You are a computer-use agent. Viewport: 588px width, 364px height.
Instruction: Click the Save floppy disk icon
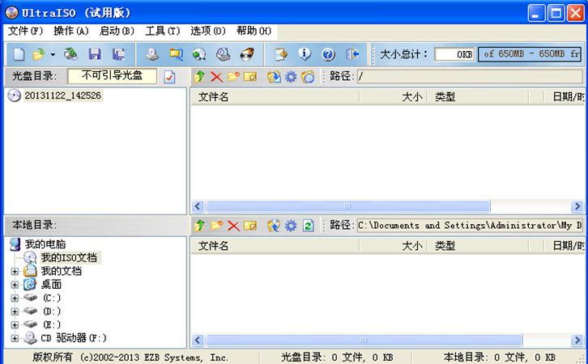point(95,54)
